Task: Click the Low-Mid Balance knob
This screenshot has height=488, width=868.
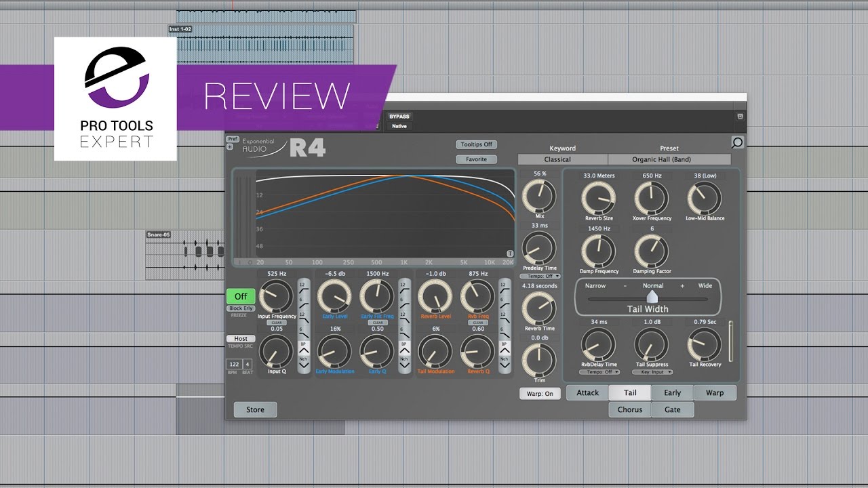Action: point(705,199)
